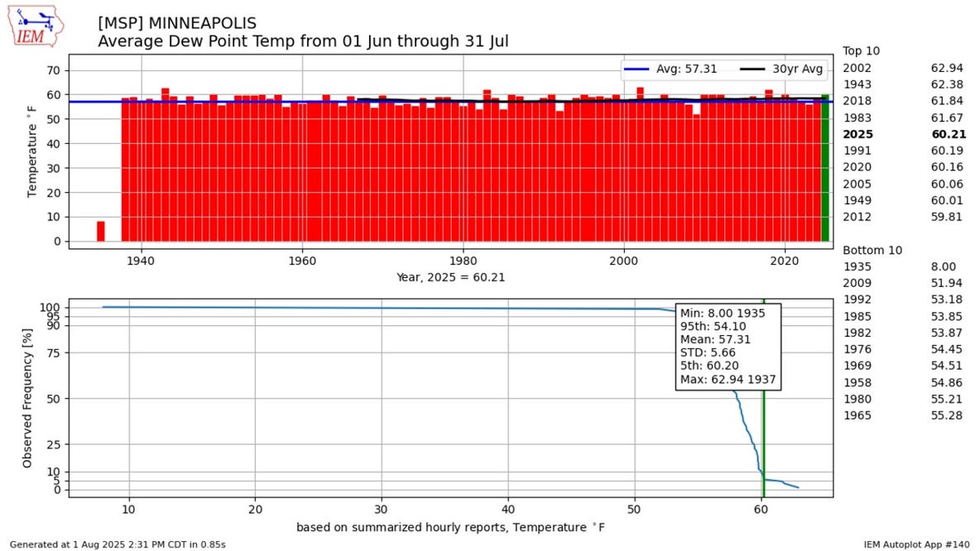The height and width of the screenshot is (551, 980).
Task: Click the Observed Frequency [%] axis label
Action: pos(27,397)
